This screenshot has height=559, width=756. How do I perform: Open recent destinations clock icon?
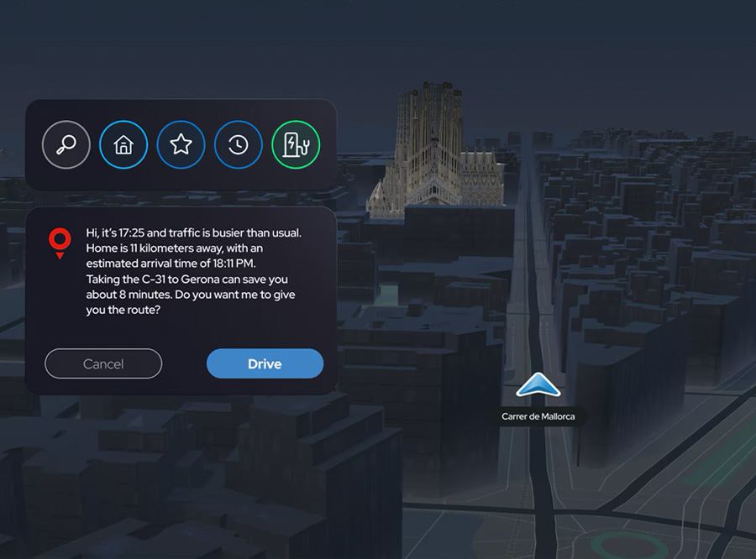[239, 144]
